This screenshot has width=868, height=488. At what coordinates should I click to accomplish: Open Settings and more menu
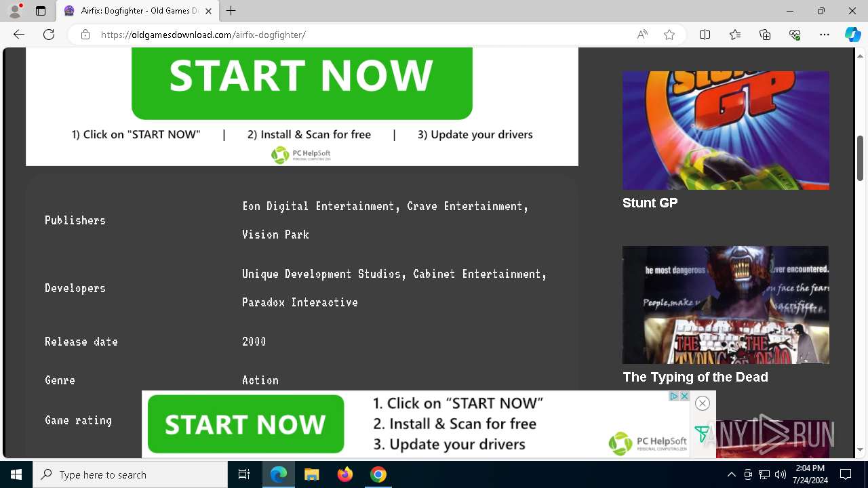825,35
